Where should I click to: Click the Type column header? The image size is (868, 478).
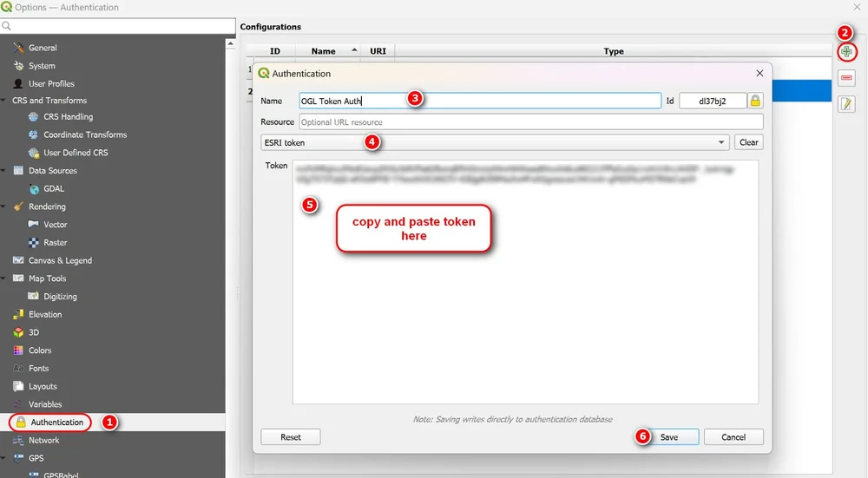point(614,51)
